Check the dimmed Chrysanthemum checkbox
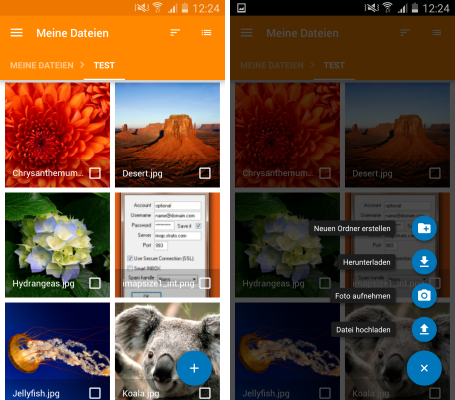The image size is (455, 400). coord(325,173)
